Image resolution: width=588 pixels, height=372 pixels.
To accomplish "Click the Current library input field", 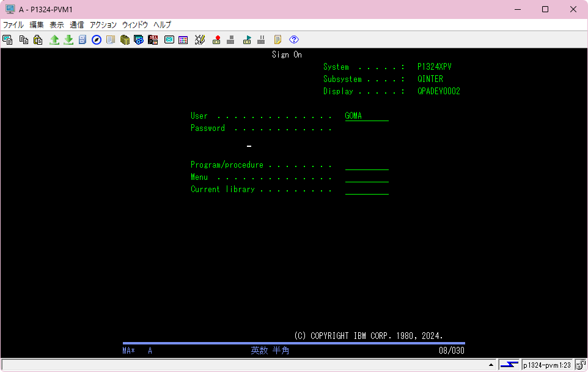I will 367,190.
